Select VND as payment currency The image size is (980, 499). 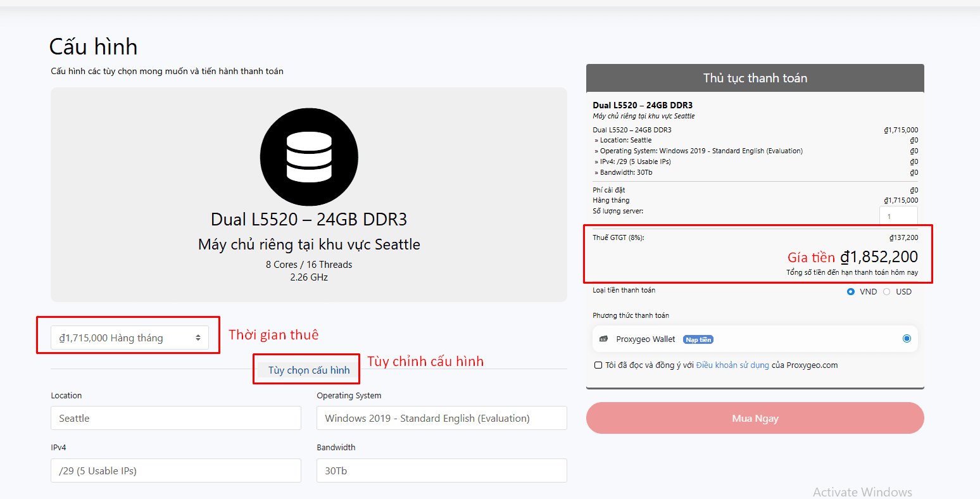click(851, 292)
